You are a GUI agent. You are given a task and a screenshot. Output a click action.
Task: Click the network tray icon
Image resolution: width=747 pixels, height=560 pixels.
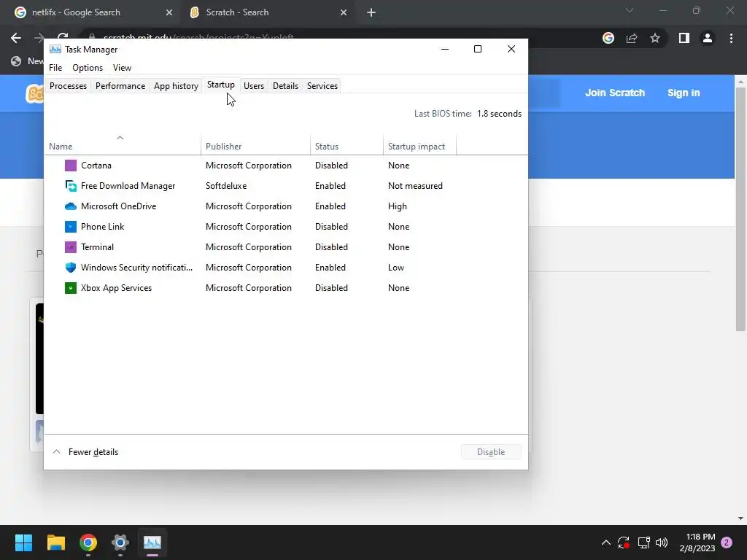coord(643,542)
